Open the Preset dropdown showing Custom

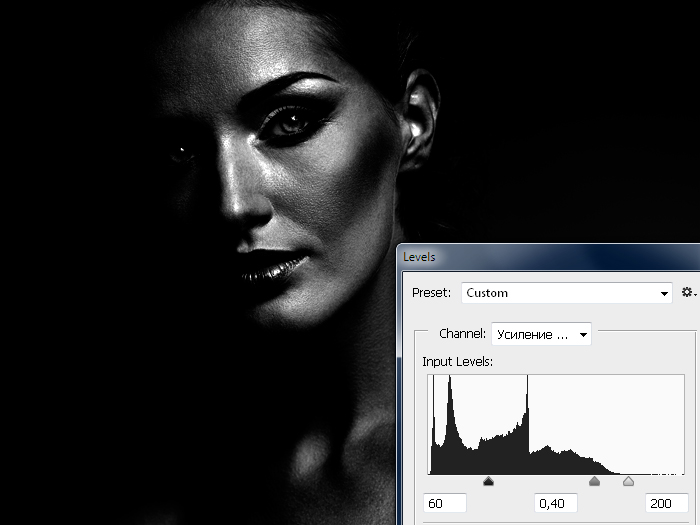(567, 293)
